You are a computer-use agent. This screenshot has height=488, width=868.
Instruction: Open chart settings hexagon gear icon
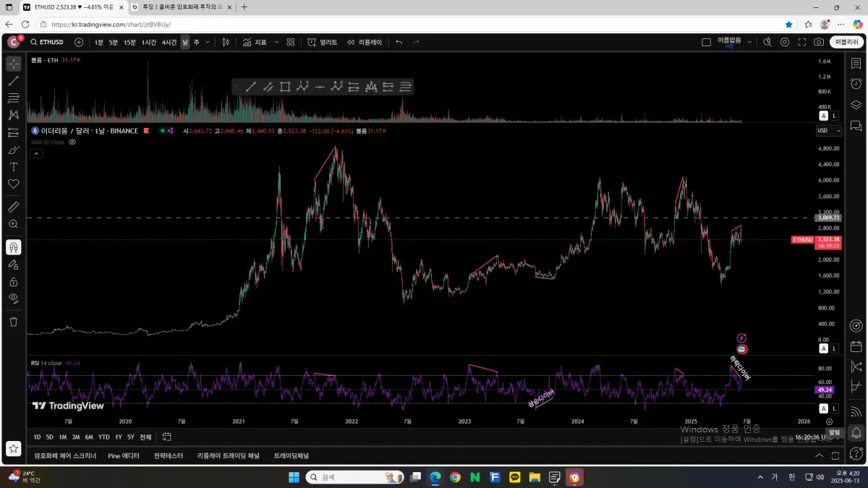pos(785,42)
